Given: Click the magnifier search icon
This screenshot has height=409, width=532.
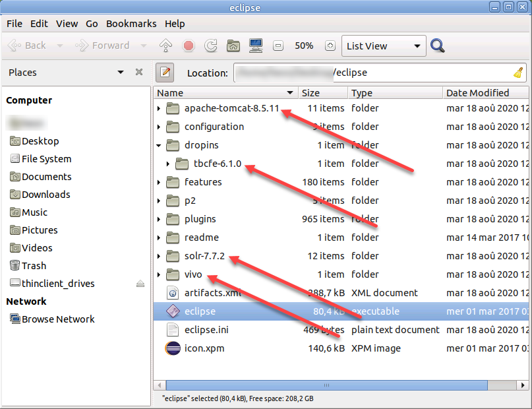Looking at the screenshot, I should (x=437, y=46).
